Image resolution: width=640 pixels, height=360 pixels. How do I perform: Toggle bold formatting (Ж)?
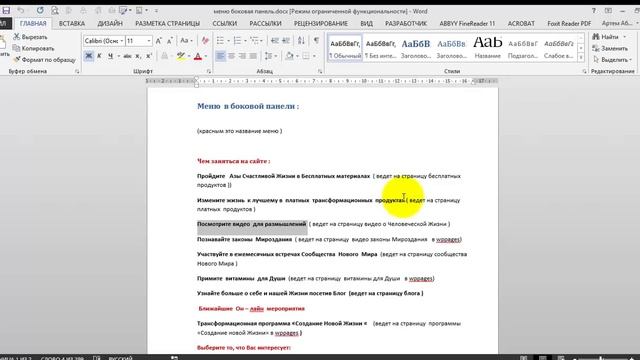coord(89,56)
